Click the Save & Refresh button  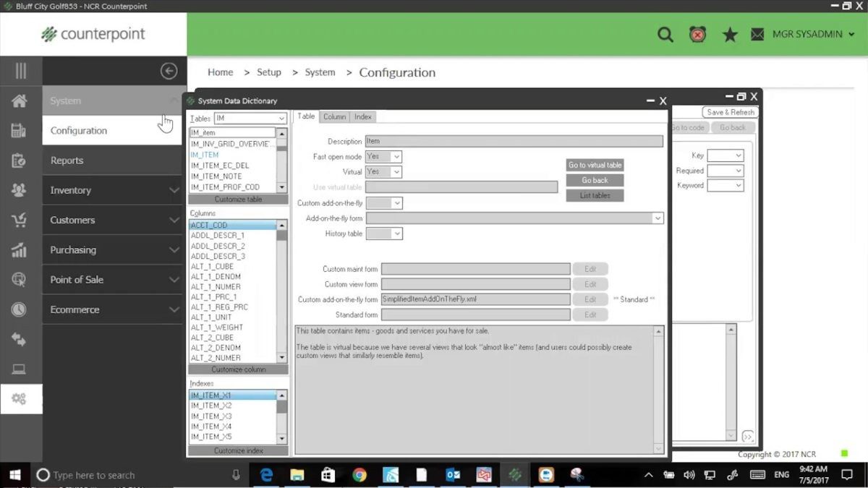(x=729, y=112)
